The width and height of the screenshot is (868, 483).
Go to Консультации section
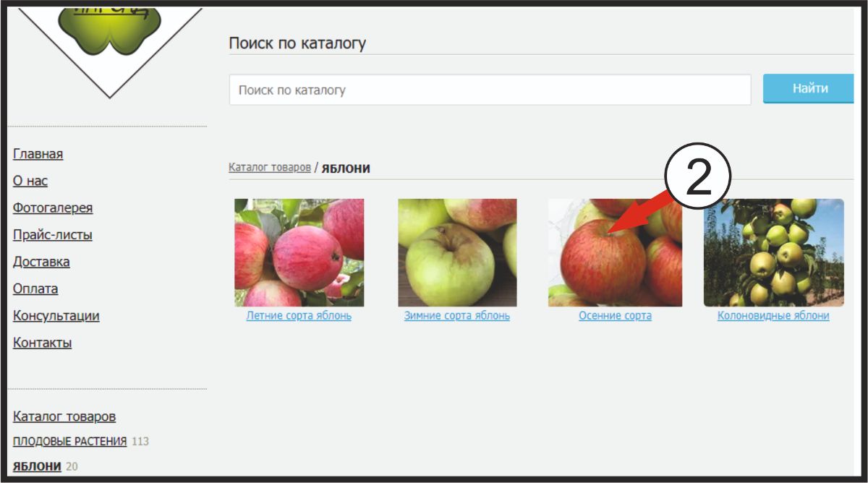pyautogui.click(x=56, y=316)
